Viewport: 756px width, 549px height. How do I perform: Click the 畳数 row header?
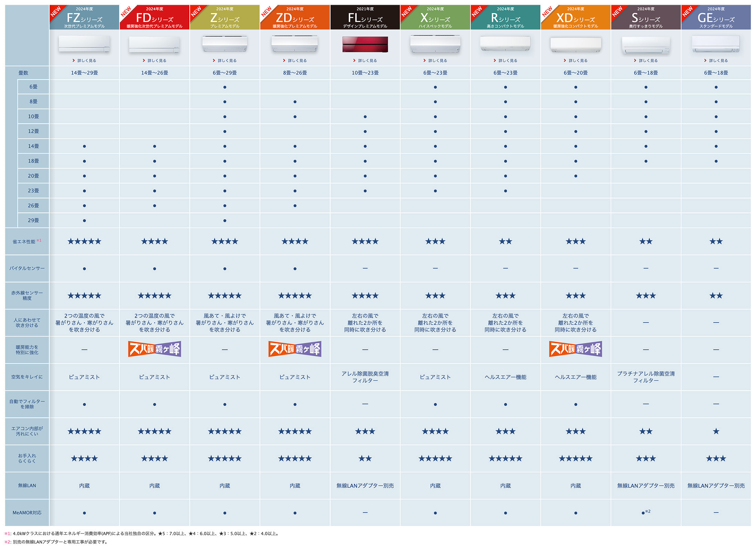23,73
